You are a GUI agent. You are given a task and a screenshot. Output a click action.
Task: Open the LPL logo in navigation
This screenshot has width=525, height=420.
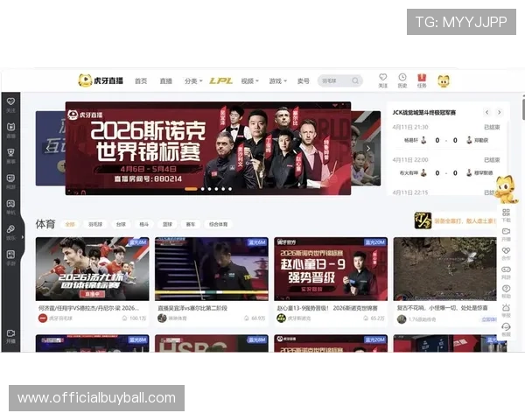point(221,80)
